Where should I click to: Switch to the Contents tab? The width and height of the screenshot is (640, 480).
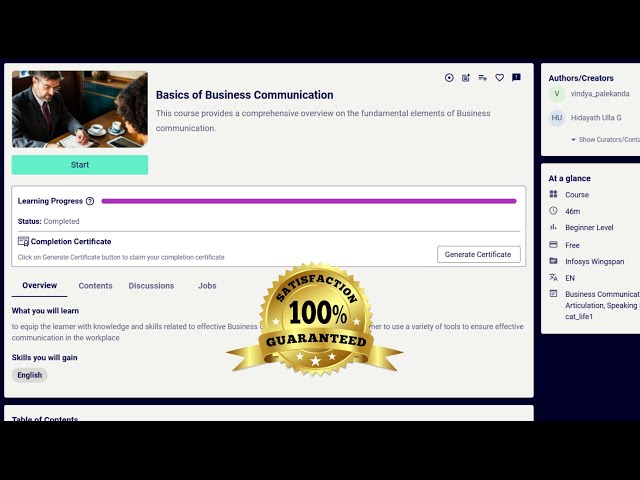pos(95,286)
